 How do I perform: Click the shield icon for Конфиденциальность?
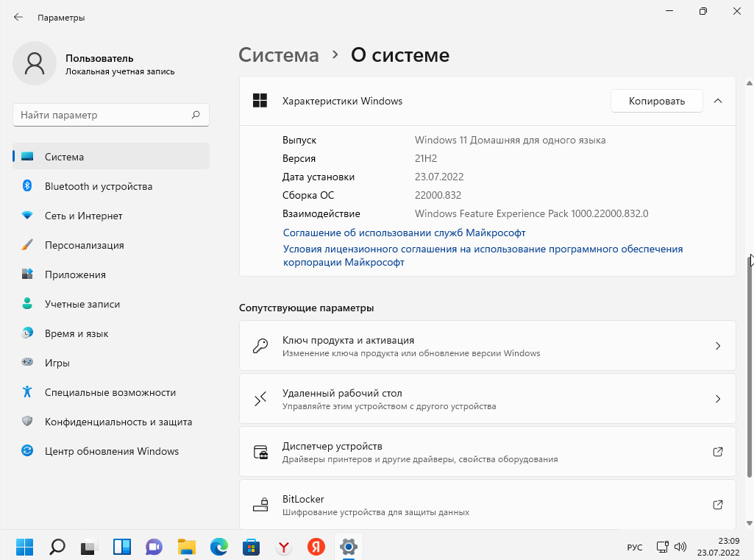[x=27, y=421]
